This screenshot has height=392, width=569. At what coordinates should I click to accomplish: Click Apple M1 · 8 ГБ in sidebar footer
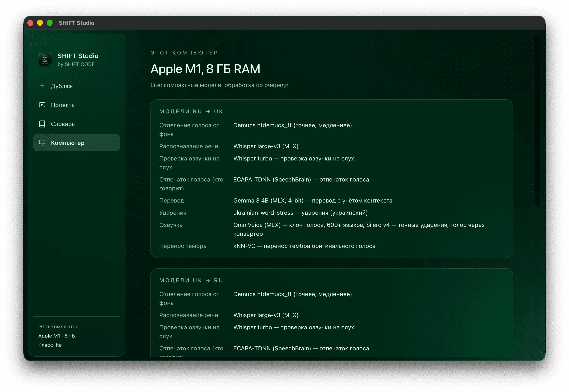[x=57, y=336]
